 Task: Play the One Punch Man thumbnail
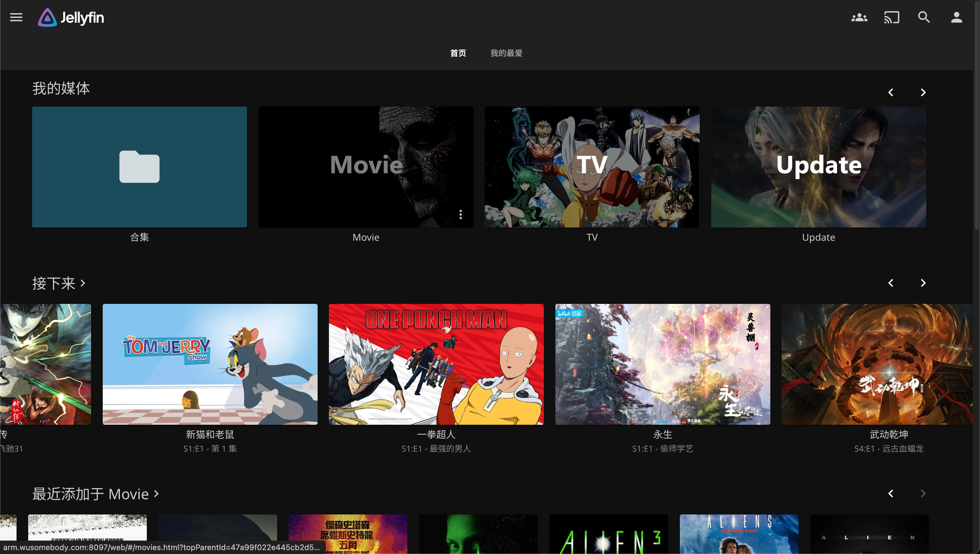(x=436, y=364)
